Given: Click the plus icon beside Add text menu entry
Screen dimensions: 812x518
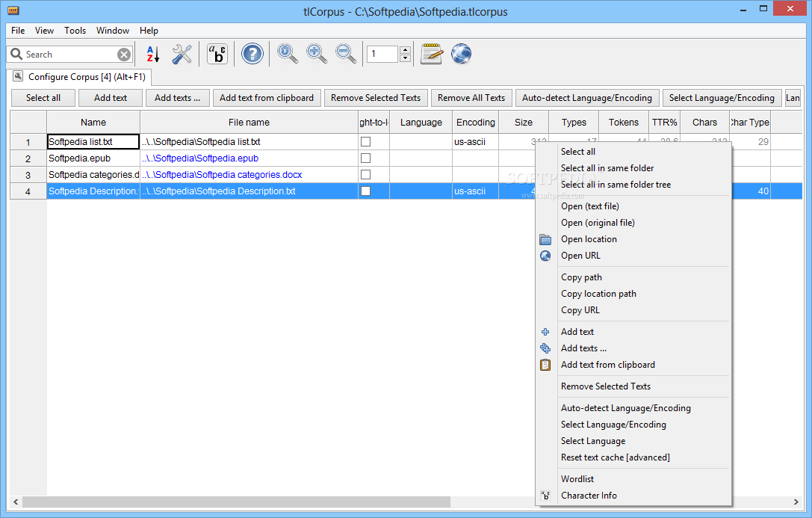Looking at the screenshot, I should pos(545,332).
